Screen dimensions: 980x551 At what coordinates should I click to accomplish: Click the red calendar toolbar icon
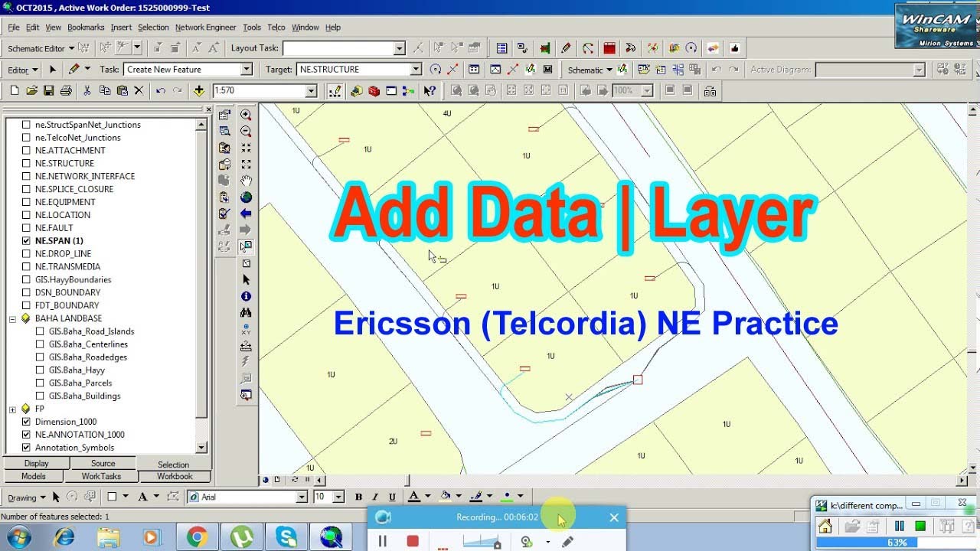(x=609, y=47)
